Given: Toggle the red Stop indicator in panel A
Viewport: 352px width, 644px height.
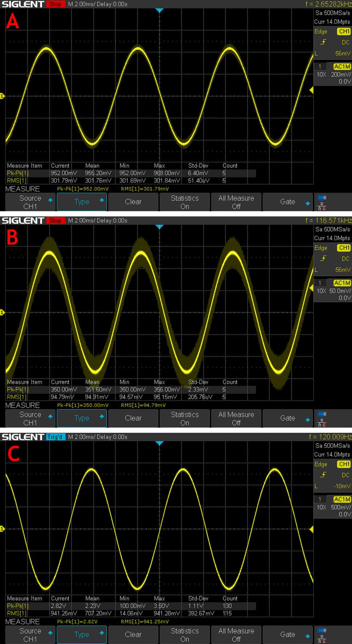Looking at the screenshot, I should (55, 4).
